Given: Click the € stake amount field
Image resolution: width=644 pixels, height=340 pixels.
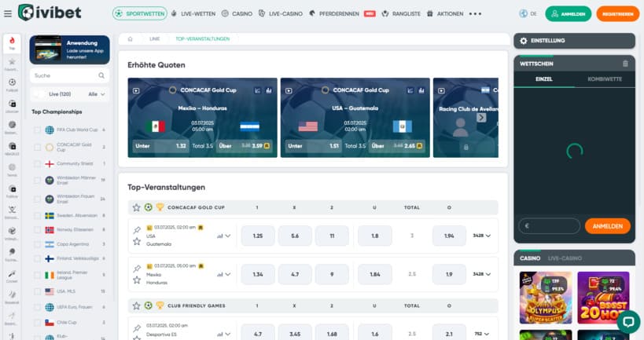Looking at the screenshot, I should point(549,226).
